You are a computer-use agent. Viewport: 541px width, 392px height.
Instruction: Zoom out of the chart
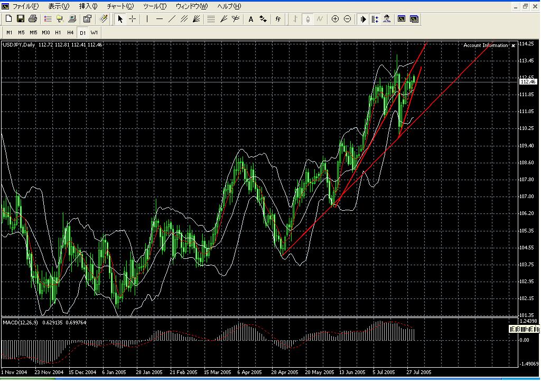347,19
